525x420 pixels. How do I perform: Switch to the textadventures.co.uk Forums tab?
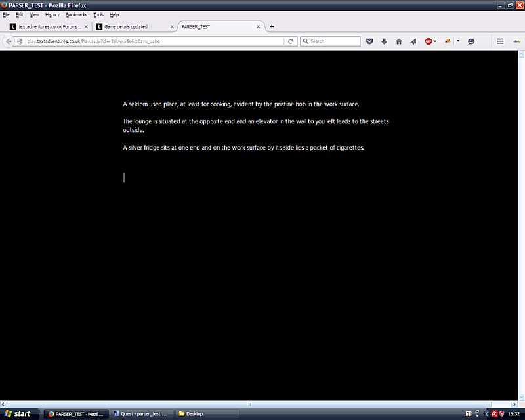(45, 27)
